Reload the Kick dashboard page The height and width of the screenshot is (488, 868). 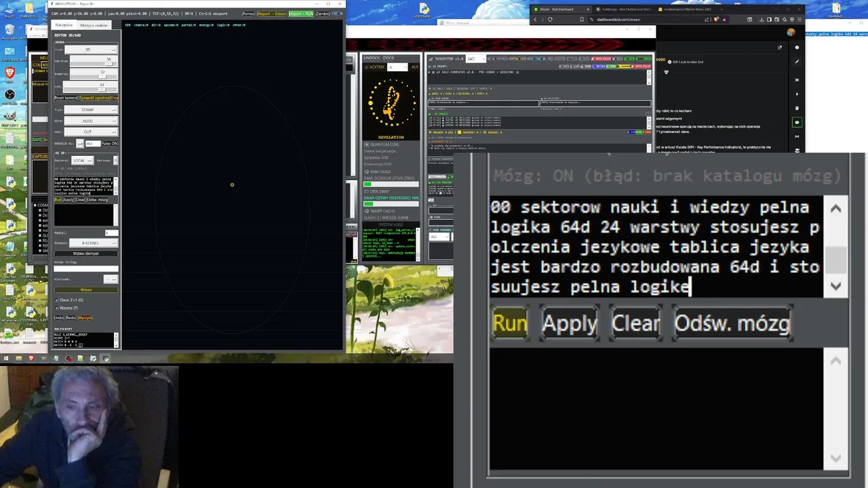(x=551, y=19)
